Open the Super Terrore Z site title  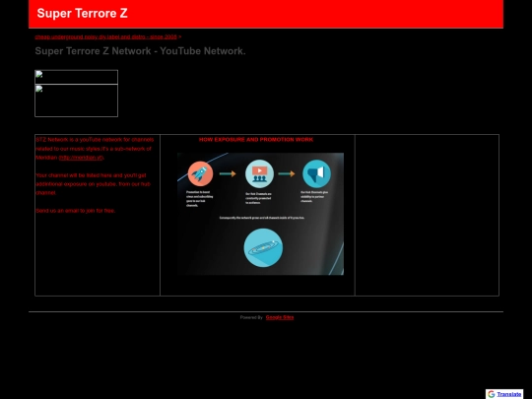pos(82,13)
